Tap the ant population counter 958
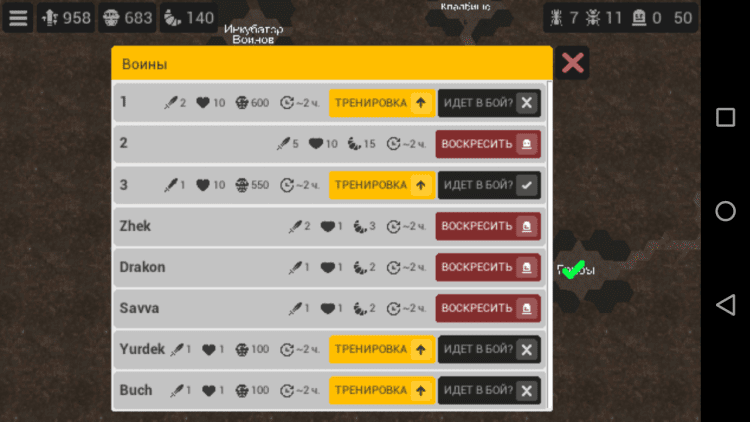 click(x=66, y=18)
